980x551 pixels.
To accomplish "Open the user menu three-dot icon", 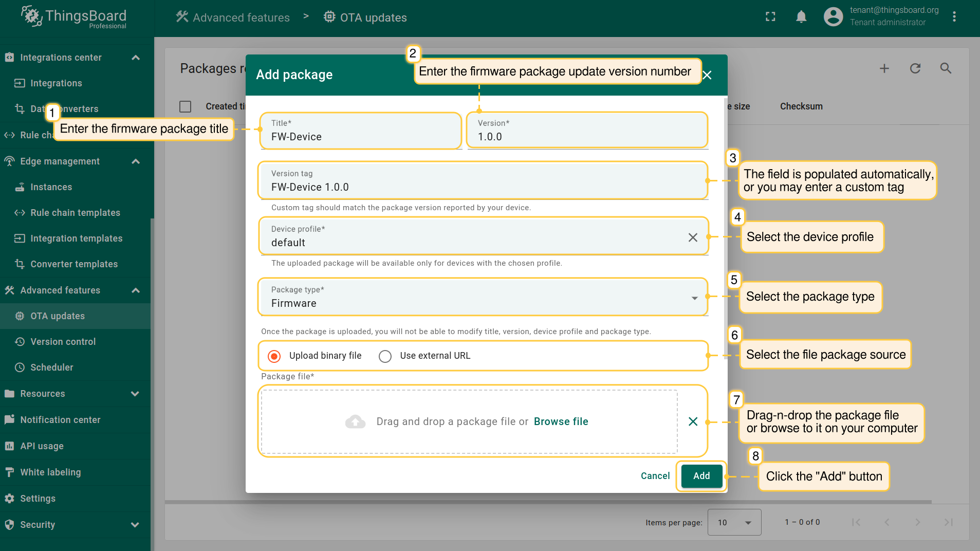I will [x=954, y=17].
